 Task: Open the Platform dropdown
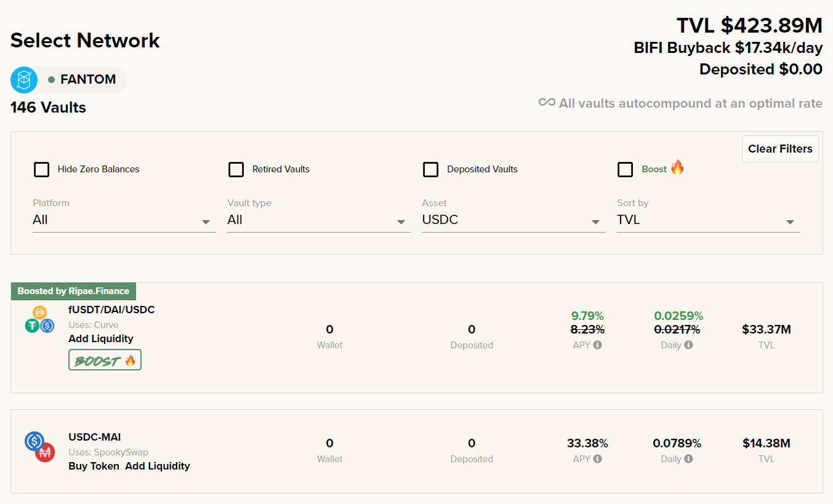(x=124, y=220)
